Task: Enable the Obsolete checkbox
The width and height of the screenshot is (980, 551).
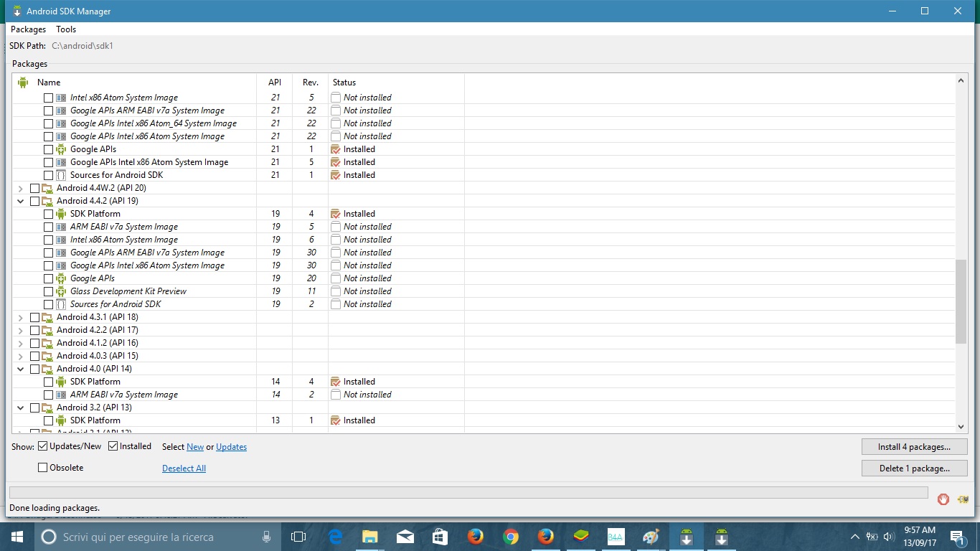Action: (43, 468)
